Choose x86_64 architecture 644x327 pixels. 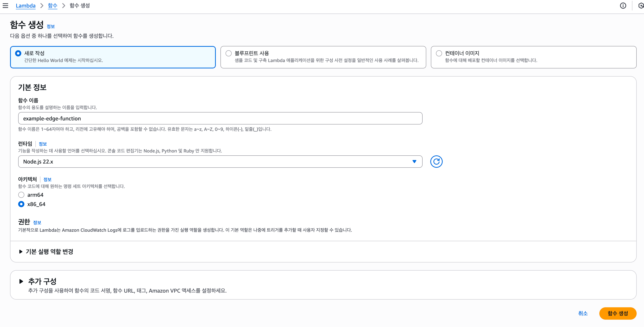tap(21, 204)
